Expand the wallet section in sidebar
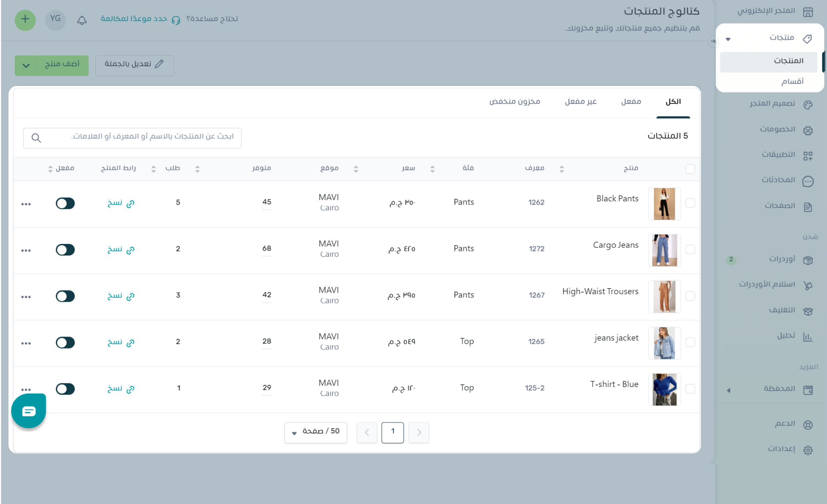 pyautogui.click(x=729, y=390)
